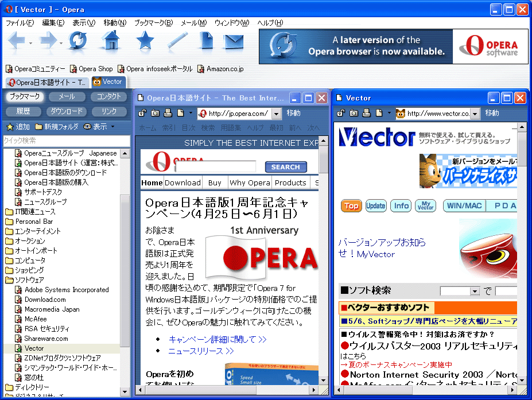Open a new page with document icon
532x400 pixels.
[x=207, y=41]
